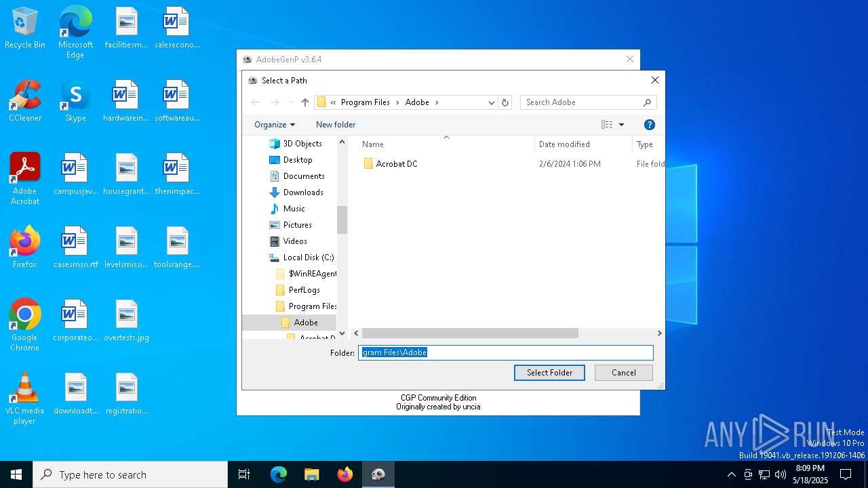This screenshot has width=868, height=488.
Task: Select 3D Objects in navigation tree
Action: coord(295,144)
